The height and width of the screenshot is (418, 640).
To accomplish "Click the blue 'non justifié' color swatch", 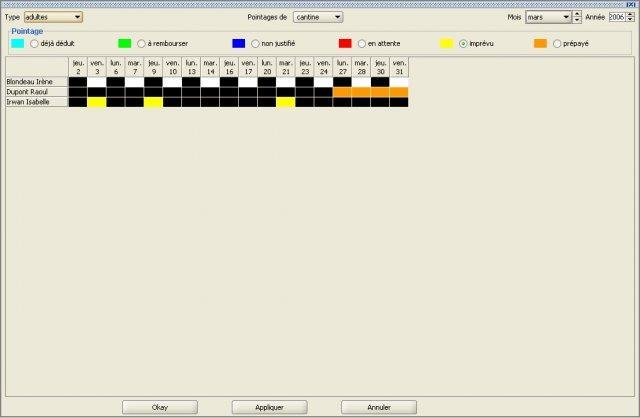I will [x=238, y=43].
